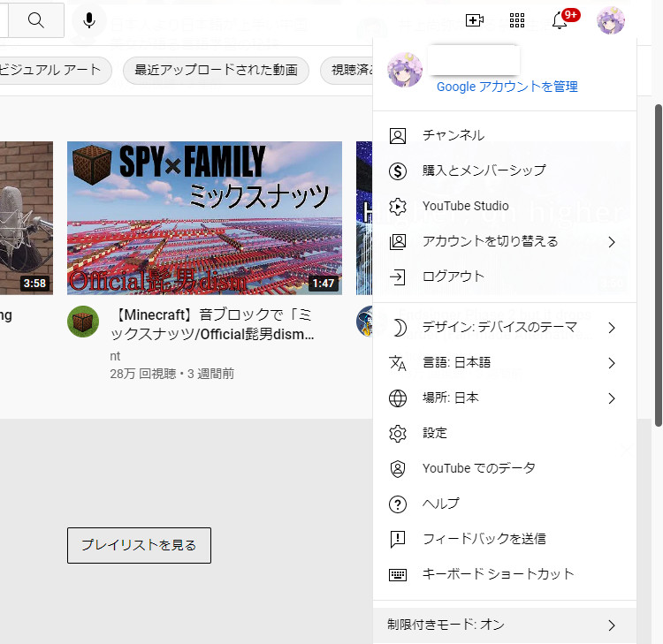Image resolution: width=663 pixels, height=644 pixels.
Task: Click the Minecraft note block channel avatar
Action: 83,322
